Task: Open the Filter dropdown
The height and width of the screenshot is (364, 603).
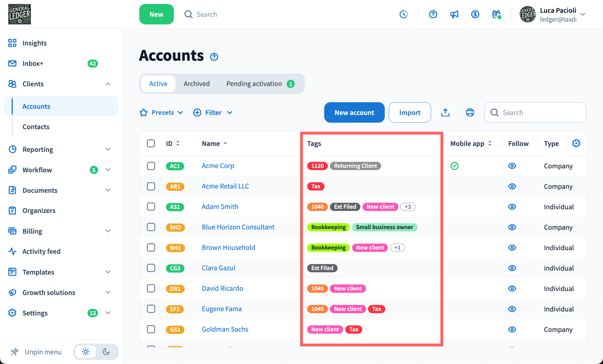Action: [x=213, y=113]
